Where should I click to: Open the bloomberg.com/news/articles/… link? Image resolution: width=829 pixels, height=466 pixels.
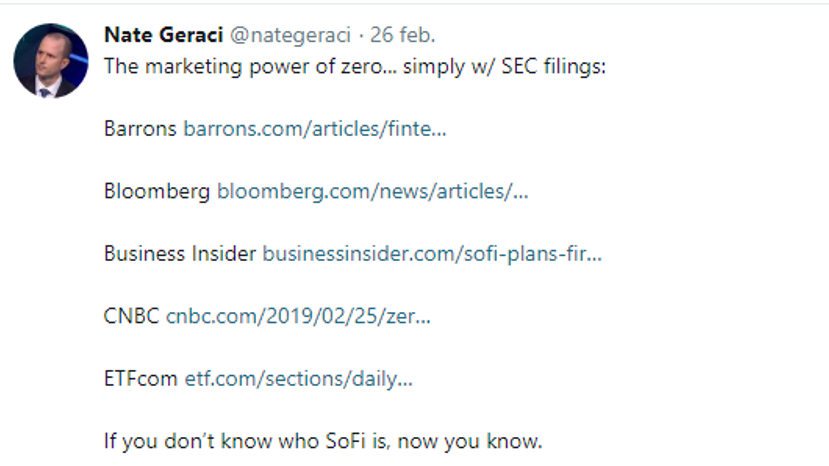(373, 191)
